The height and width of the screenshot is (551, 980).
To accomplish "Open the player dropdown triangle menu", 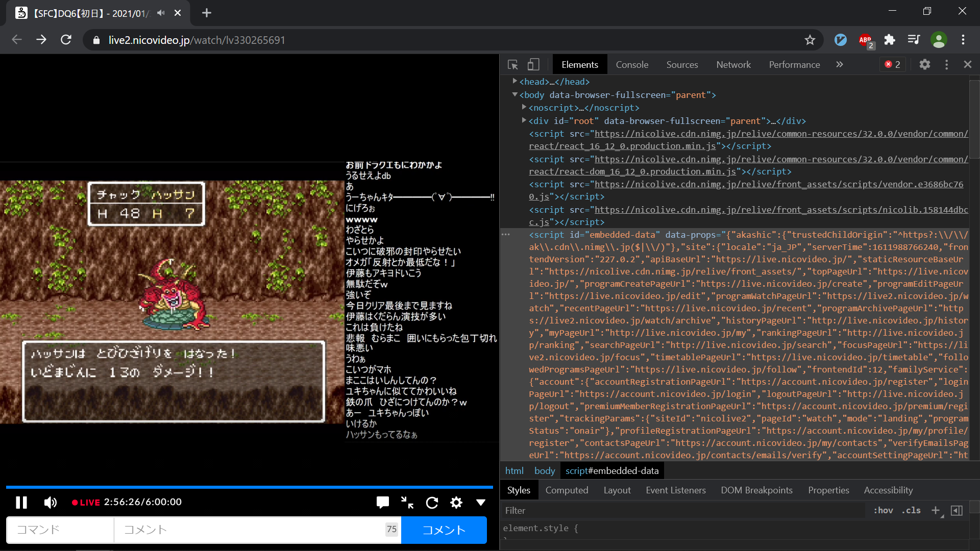I will (x=481, y=503).
